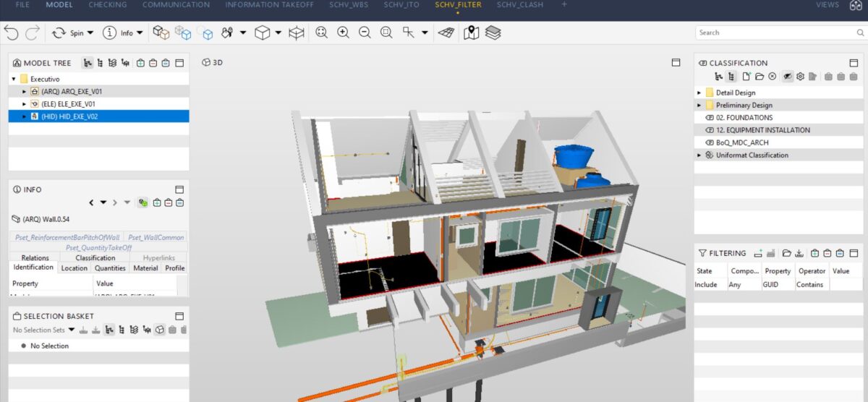Expand the Detail Design classification folder
868x402 pixels.
point(699,93)
